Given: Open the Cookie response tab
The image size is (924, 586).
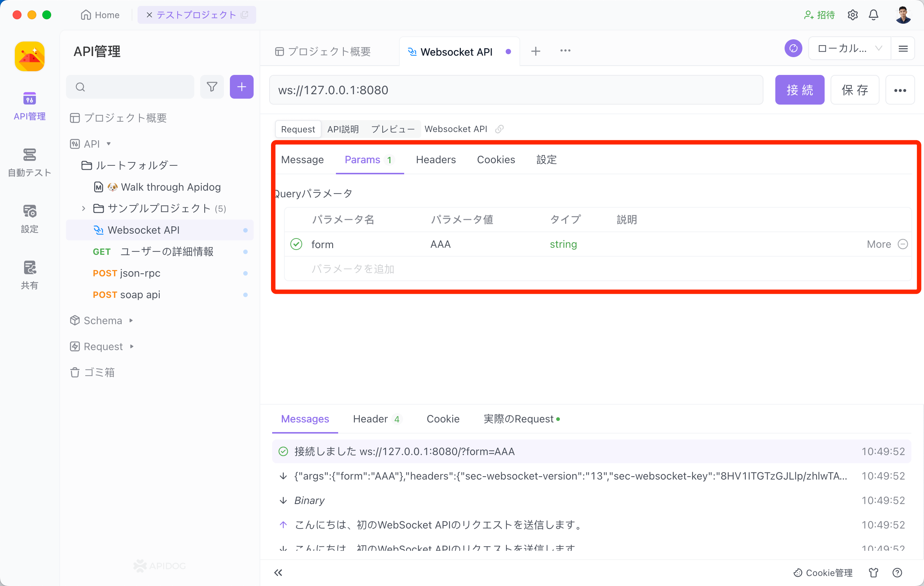Looking at the screenshot, I should point(443,419).
